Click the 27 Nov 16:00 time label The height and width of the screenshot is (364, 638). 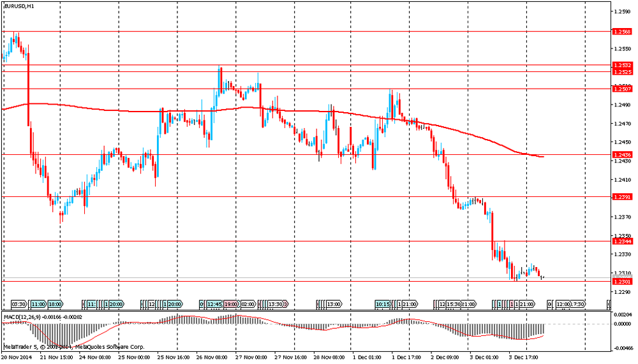click(x=290, y=358)
